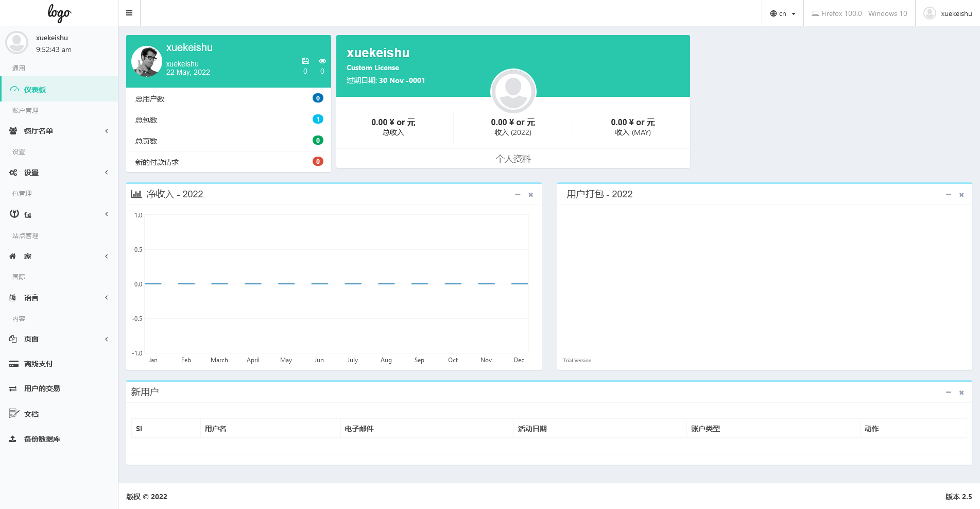Image resolution: width=980 pixels, height=509 pixels.
Task: Expand the 页面 pages menu item
Action: tap(59, 339)
